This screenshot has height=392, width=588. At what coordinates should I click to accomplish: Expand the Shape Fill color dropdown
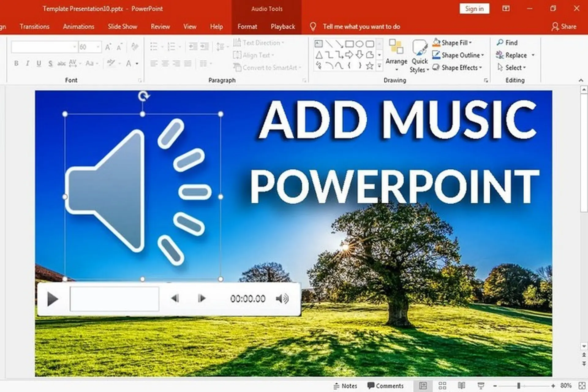(x=470, y=43)
